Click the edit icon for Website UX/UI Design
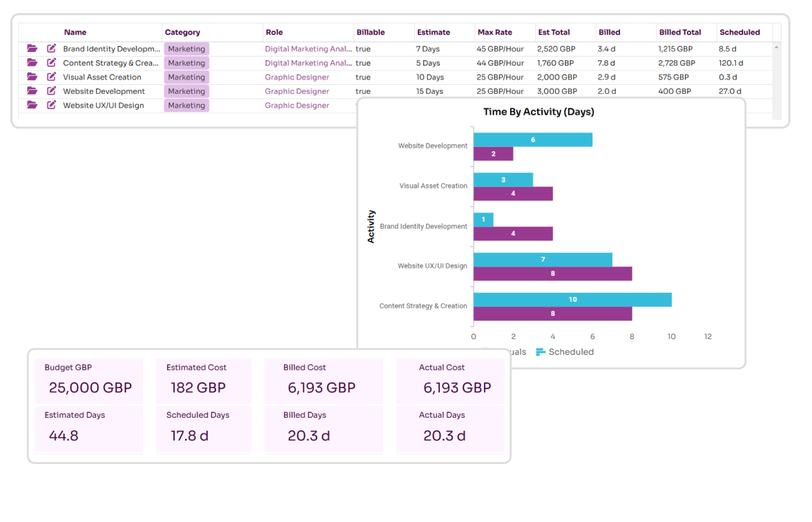Viewport: 812px width, 522px height. [x=50, y=105]
